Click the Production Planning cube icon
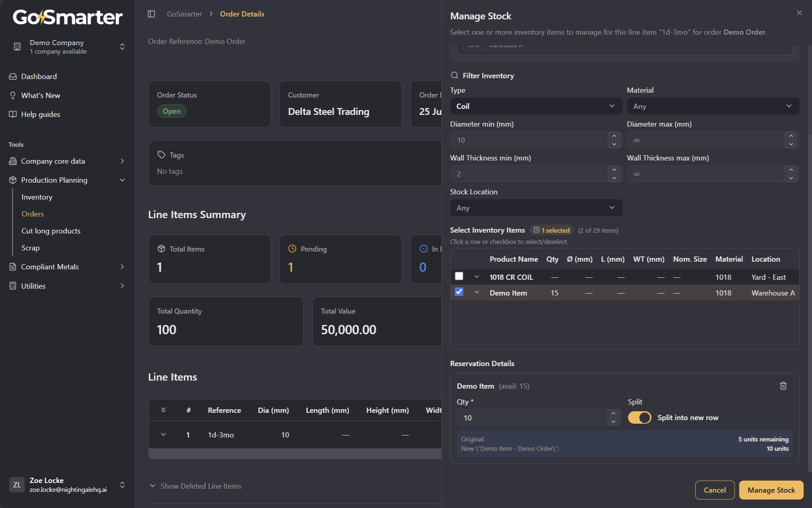This screenshot has height=508, width=812. [13, 180]
